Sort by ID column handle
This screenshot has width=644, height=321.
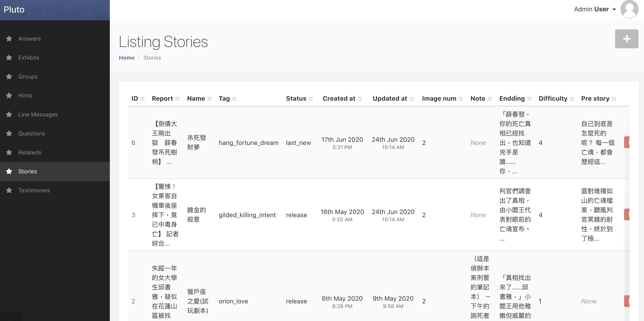click(x=143, y=99)
